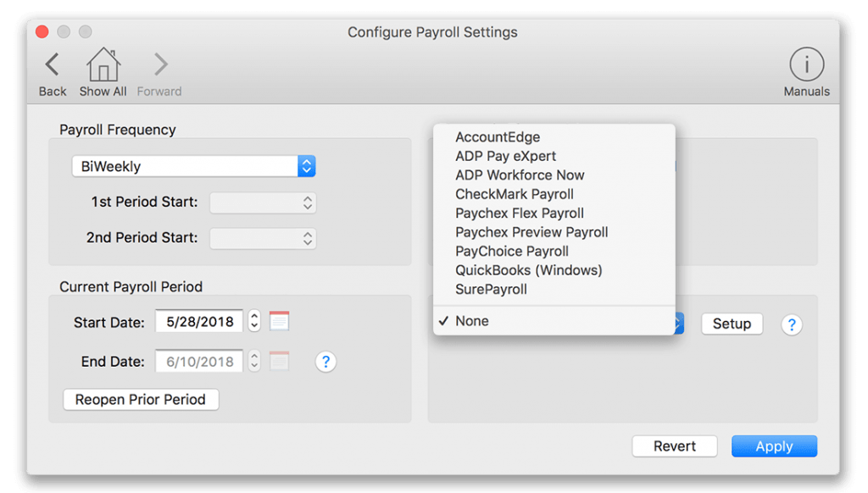The image size is (868, 493).
Task: Click the Start Date stepper arrows
Action: pyautogui.click(x=254, y=321)
